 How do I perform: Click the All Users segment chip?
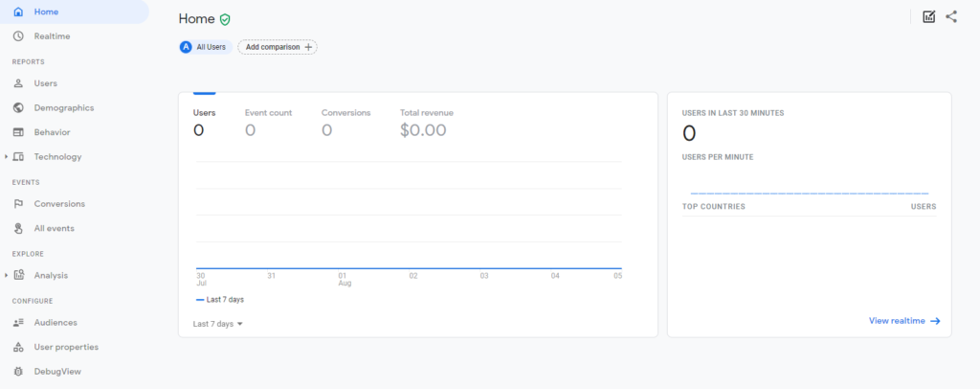tap(206, 47)
